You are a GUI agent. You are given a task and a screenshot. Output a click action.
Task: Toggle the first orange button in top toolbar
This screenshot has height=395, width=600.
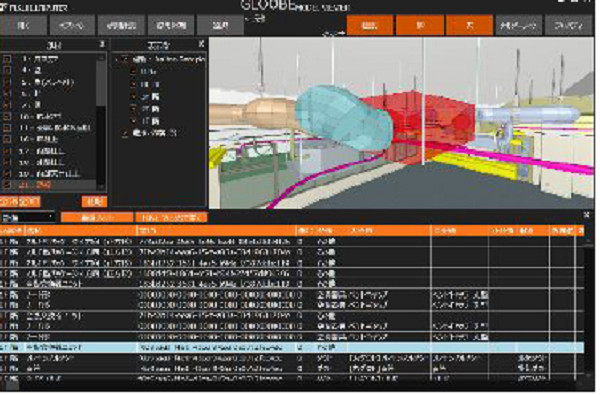coord(370,26)
